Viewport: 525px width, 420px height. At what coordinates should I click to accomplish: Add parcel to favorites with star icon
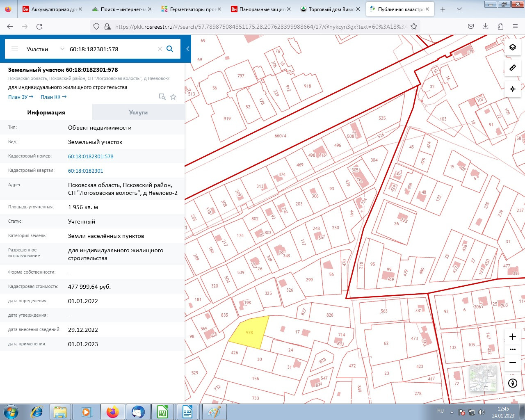pyautogui.click(x=173, y=97)
